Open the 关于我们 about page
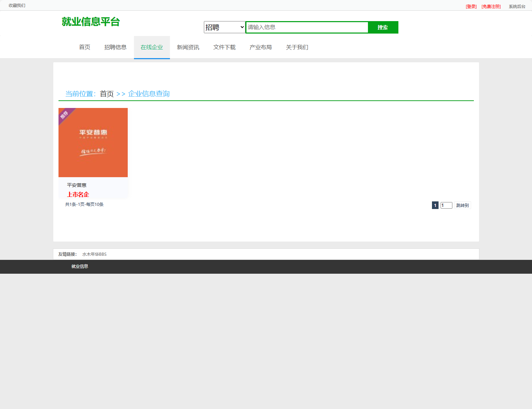The width and height of the screenshot is (532, 409). (297, 47)
